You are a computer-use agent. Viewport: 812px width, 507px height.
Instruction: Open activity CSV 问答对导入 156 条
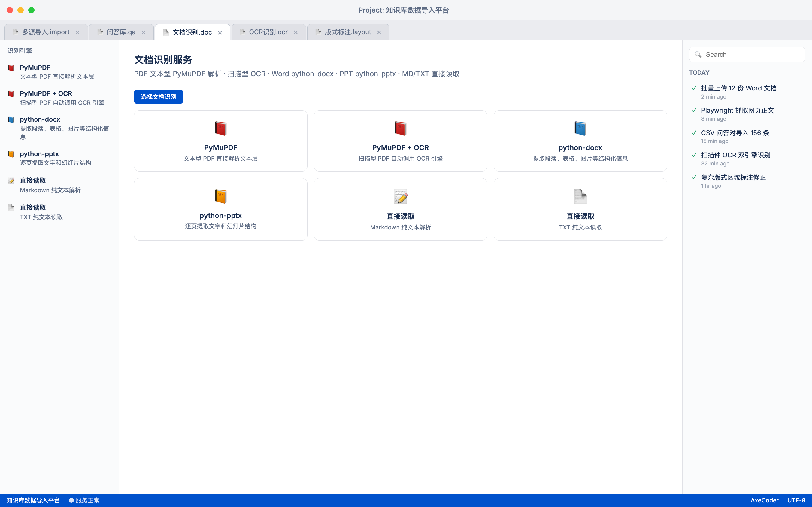coord(735,133)
